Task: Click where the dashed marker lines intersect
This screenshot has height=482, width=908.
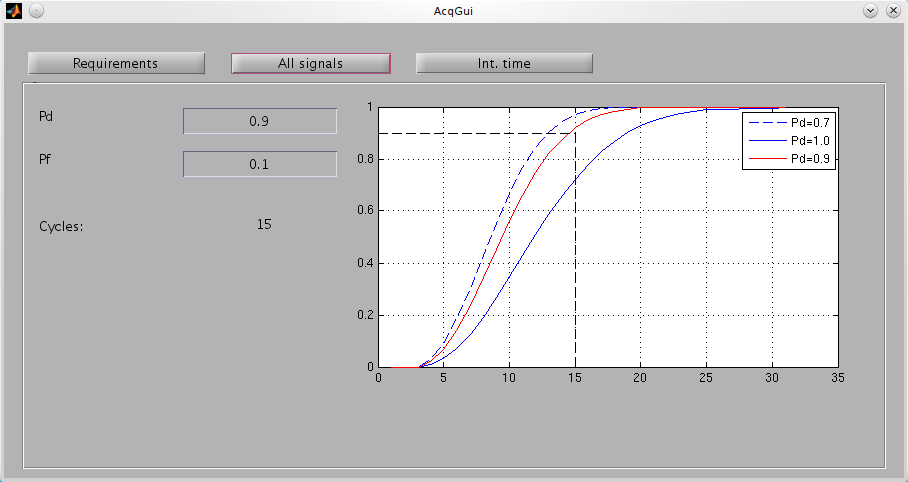Action: tap(575, 133)
